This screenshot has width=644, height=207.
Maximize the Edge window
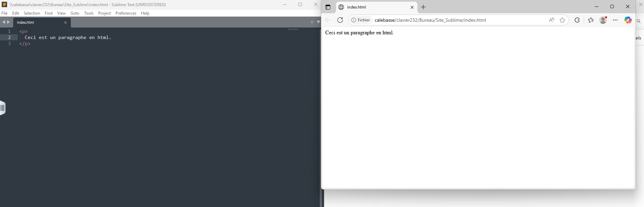click(612, 6)
